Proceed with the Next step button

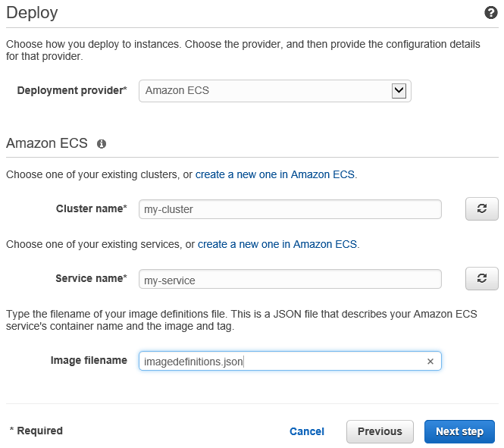(459, 431)
